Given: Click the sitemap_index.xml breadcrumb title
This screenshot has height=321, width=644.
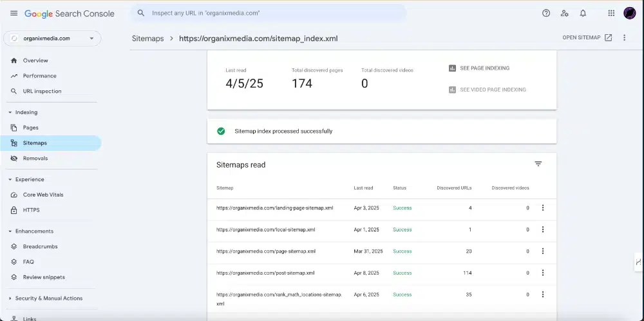Looking at the screenshot, I should tap(258, 39).
